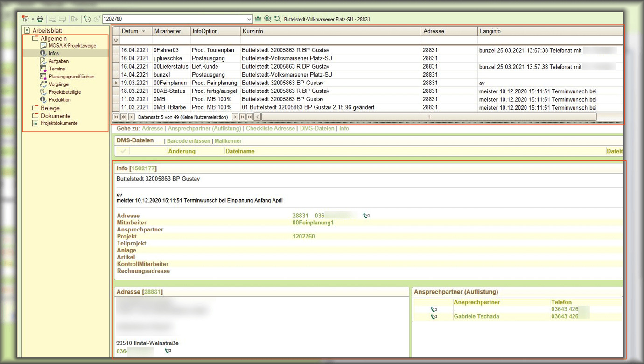
Task: Select Termine in the sidebar tree
Action: tap(57, 69)
